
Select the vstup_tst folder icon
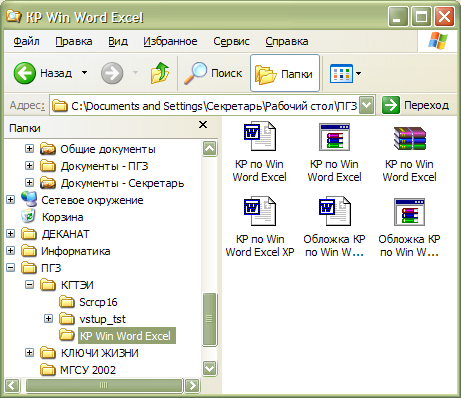[67, 319]
